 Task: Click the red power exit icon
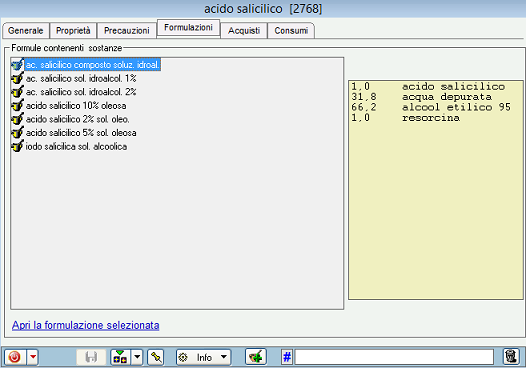15,357
